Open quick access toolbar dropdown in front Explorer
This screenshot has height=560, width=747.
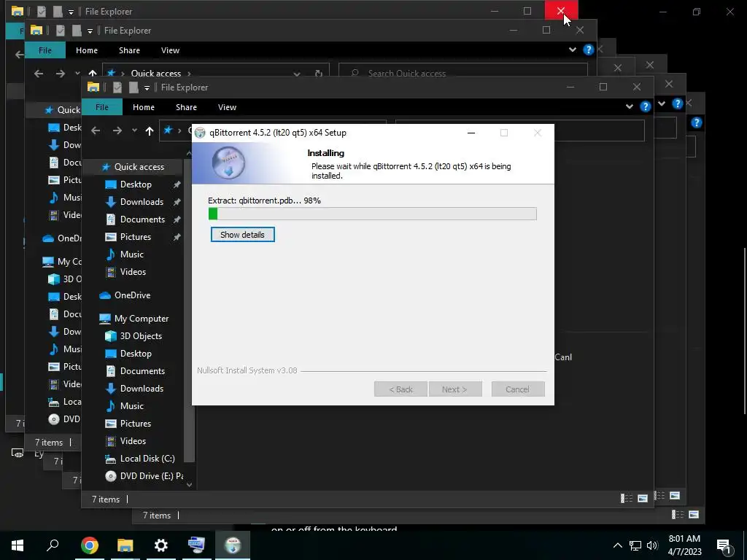point(147,87)
